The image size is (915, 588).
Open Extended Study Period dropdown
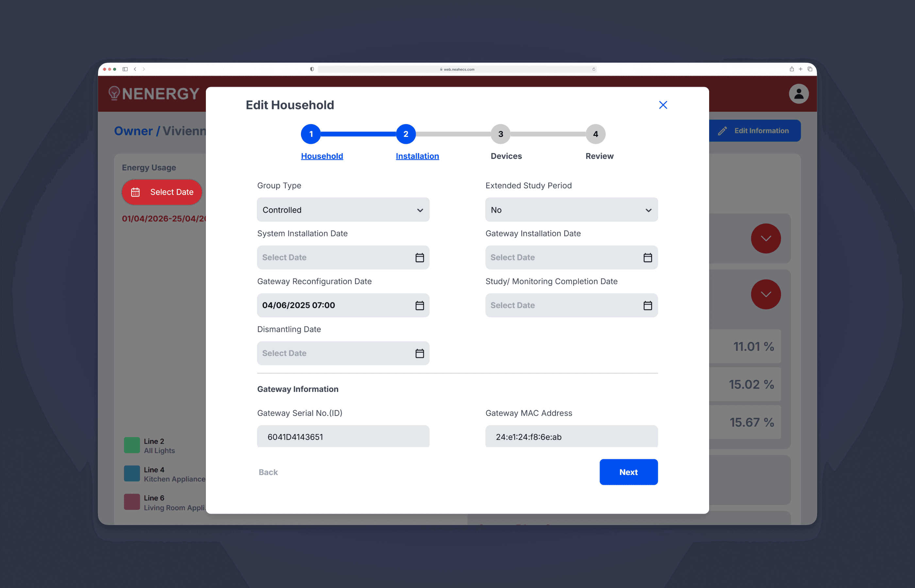pyautogui.click(x=571, y=210)
